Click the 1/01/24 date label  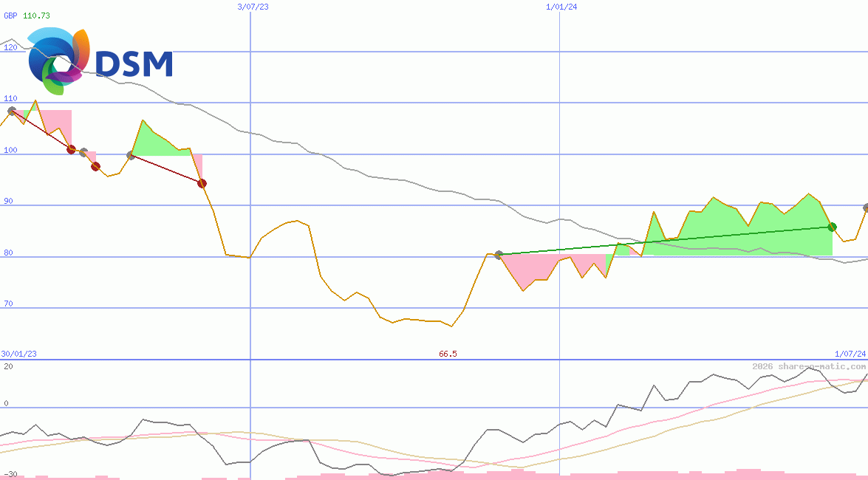coord(560,7)
